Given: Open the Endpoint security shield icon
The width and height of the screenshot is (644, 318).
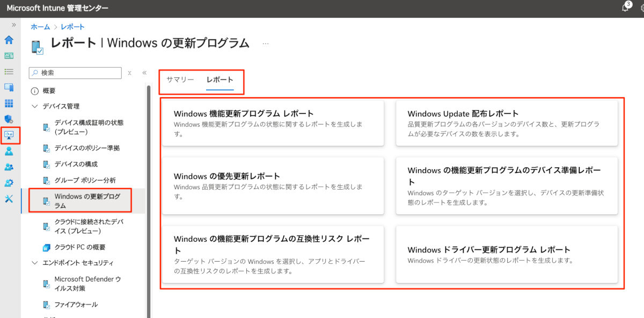Looking at the screenshot, I should [x=9, y=119].
